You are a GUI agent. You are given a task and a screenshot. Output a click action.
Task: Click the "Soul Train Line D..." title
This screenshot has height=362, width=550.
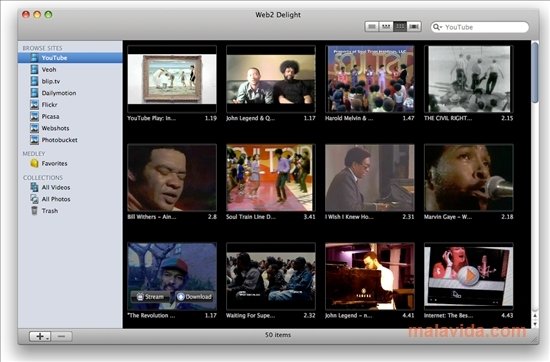(x=251, y=217)
